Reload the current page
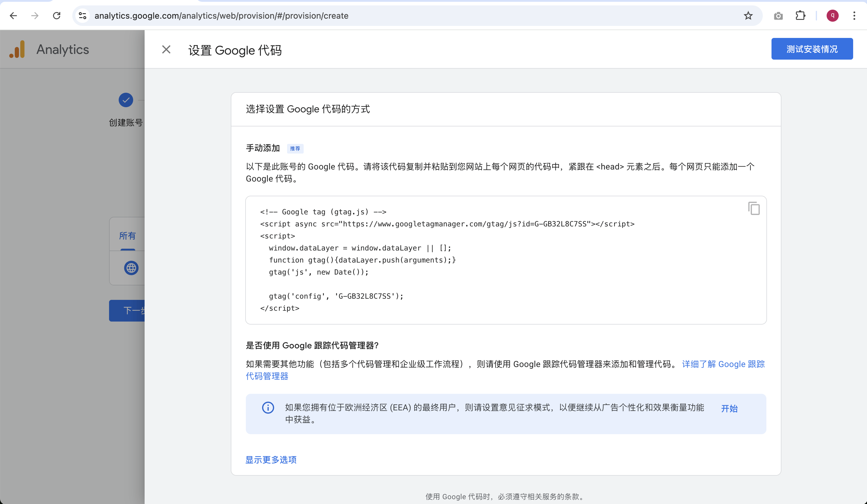 (x=57, y=15)
